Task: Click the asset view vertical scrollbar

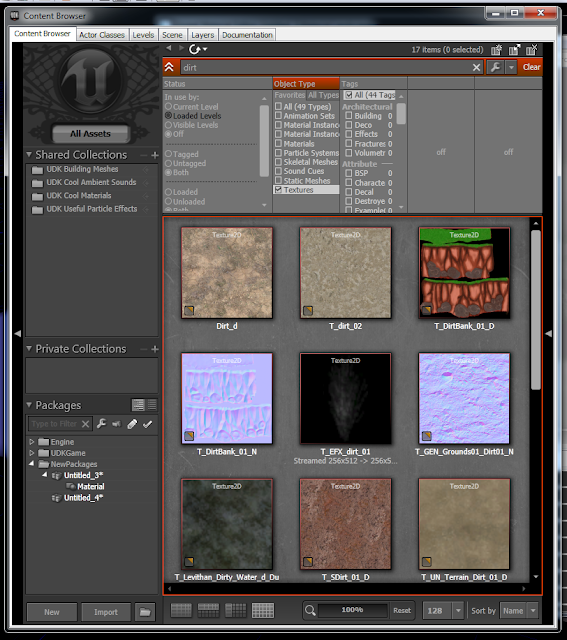Action: [536, 310]
